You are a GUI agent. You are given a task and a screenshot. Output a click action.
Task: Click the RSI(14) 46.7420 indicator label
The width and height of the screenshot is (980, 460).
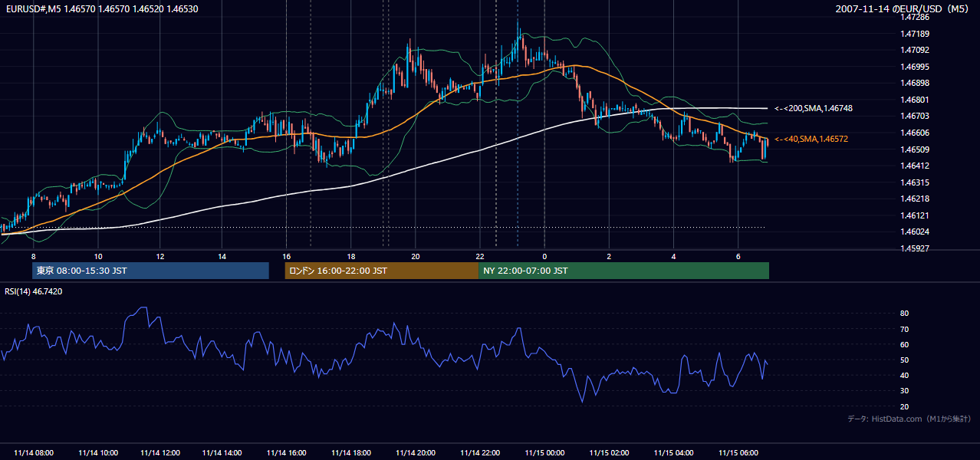click(x=34, y=291)
